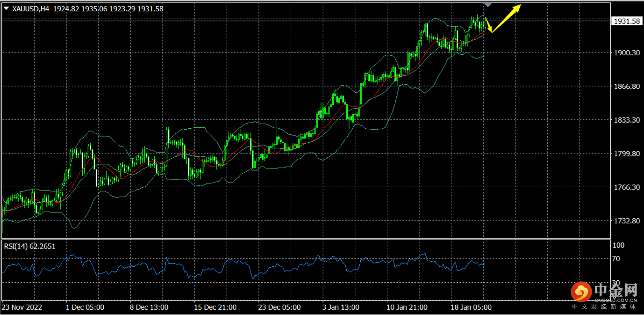Click the OHLC values in chart header
The width and height of the screenshot is (644, 315).
coord(108,8)
